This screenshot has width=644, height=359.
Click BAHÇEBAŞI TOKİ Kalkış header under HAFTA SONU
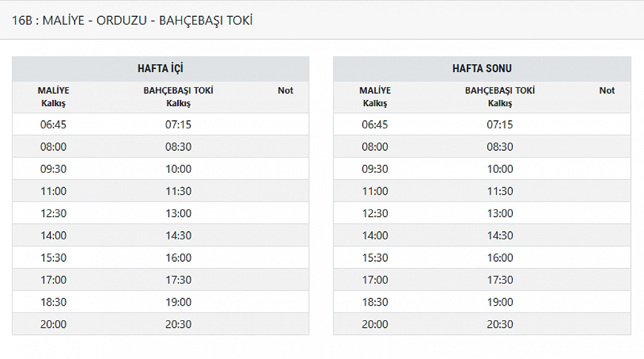[x=500, y=97]
